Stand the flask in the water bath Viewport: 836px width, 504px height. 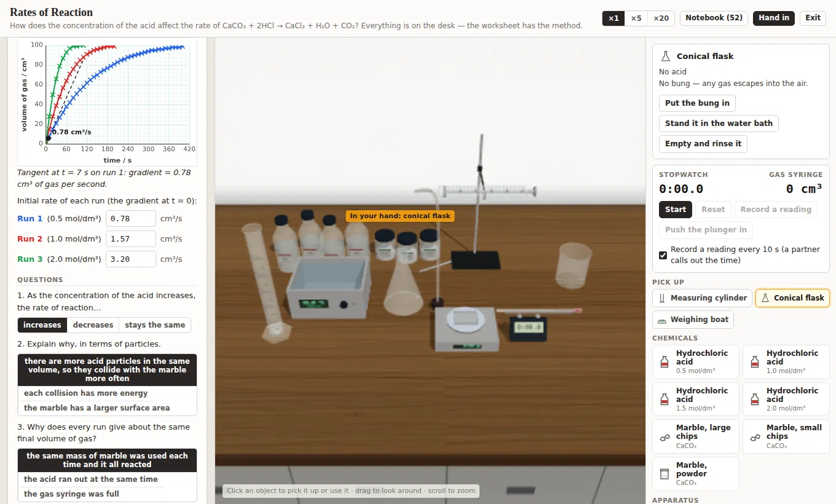[x=719, y=124]
